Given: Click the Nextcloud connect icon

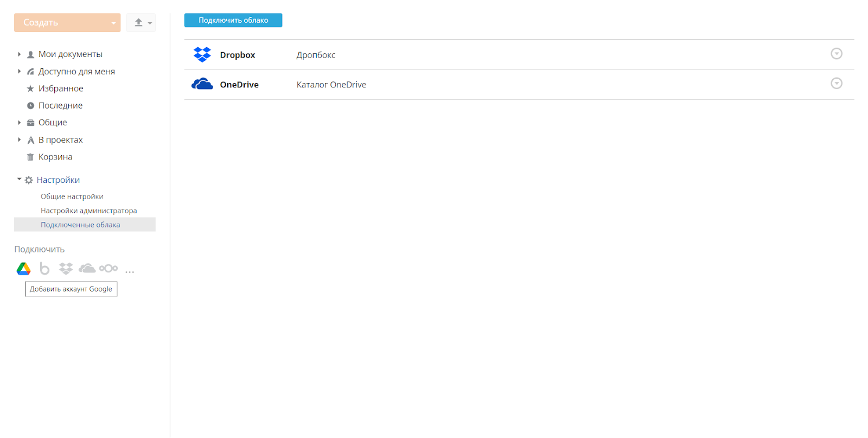Looking at the screenshot, I should coord(108,268).
